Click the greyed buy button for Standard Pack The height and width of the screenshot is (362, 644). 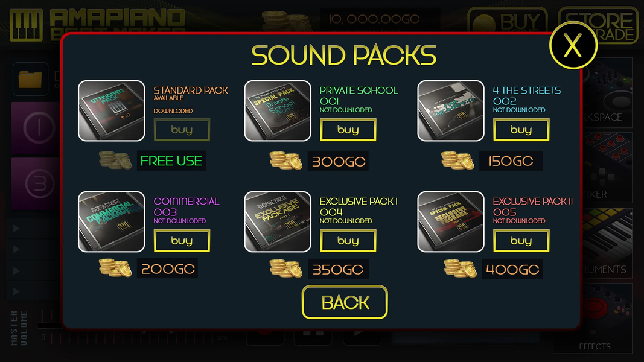[182, 130]
